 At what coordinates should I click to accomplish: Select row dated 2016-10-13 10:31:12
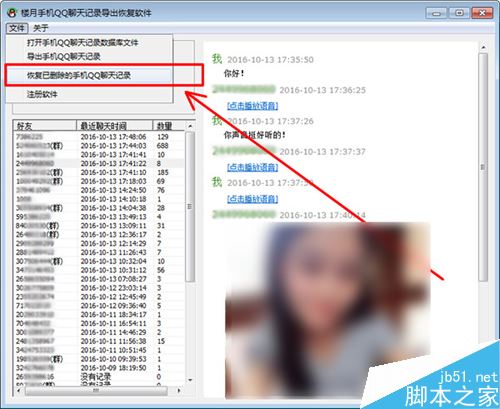[x=99, y=270]
